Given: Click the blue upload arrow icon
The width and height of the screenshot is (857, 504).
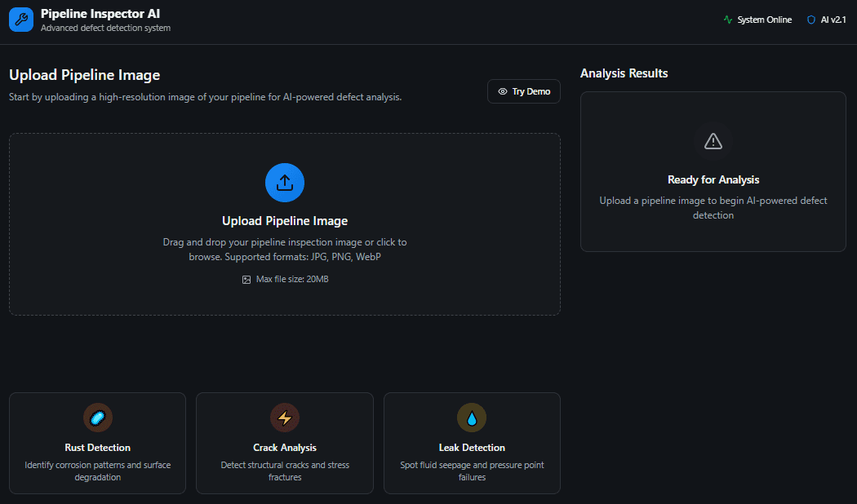Looking at the screenshot, I should click(285, 183).
